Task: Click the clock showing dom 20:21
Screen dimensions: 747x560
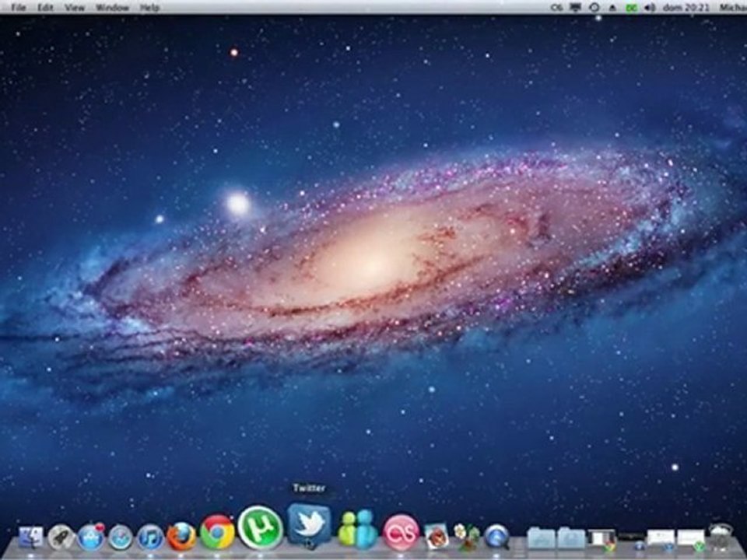Action: tap(686, 7)
